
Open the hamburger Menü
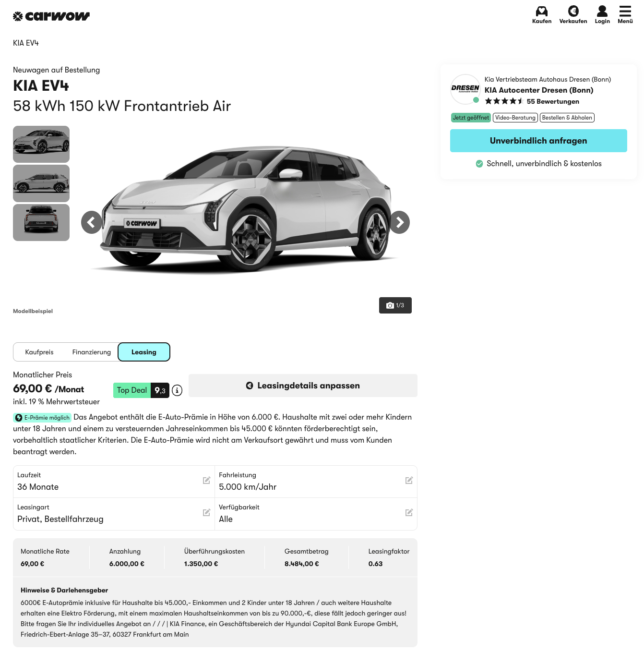pos(625,14)
